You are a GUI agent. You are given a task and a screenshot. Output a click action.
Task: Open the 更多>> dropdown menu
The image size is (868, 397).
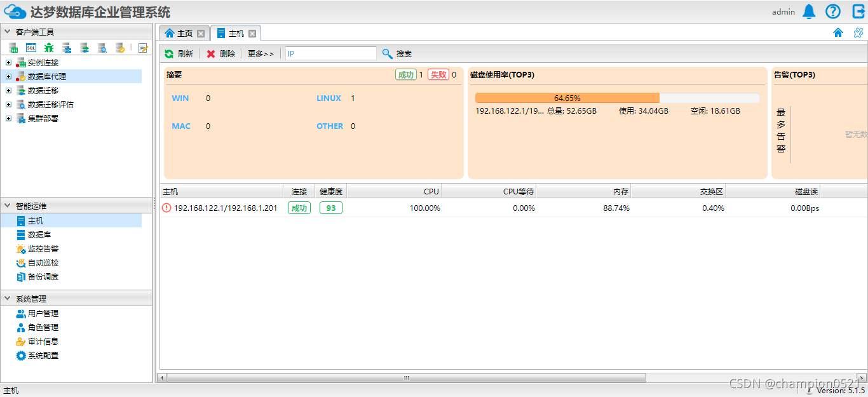[x=261, y=54]
